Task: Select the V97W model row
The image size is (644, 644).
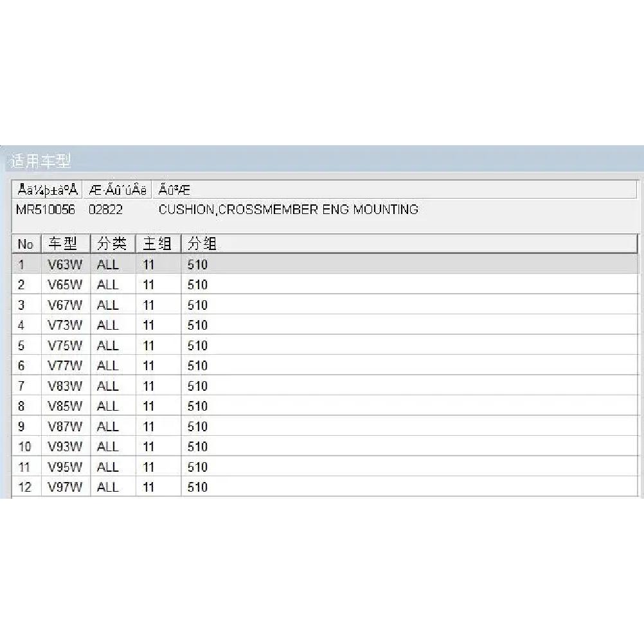Action: [325, 487]
